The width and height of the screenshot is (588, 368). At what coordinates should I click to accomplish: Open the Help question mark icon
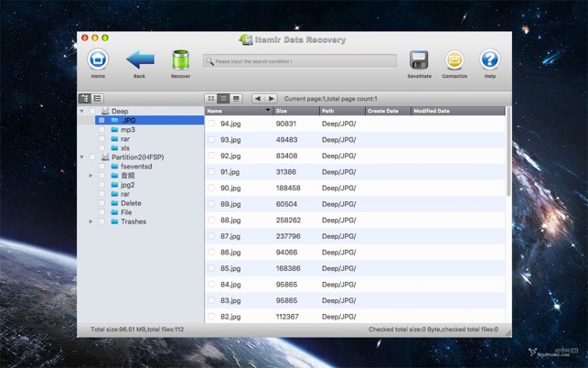point(490,60)
